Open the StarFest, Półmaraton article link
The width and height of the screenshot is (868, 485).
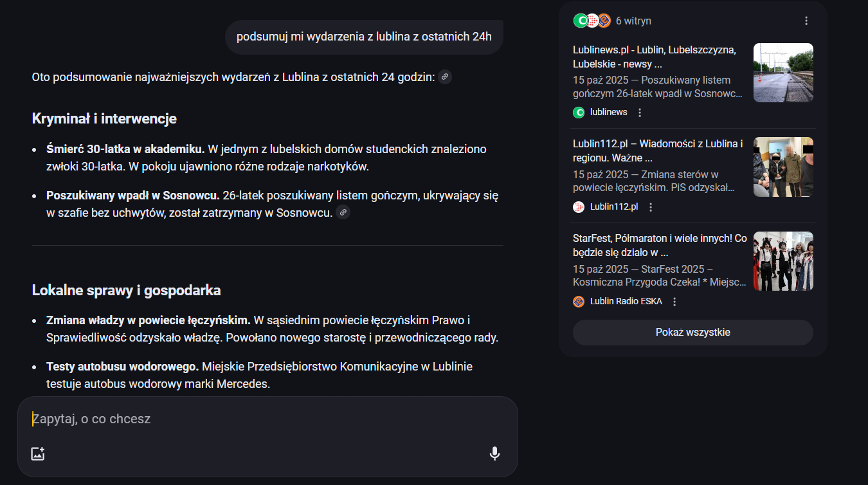pyautogui.click(x=660, y=245)
